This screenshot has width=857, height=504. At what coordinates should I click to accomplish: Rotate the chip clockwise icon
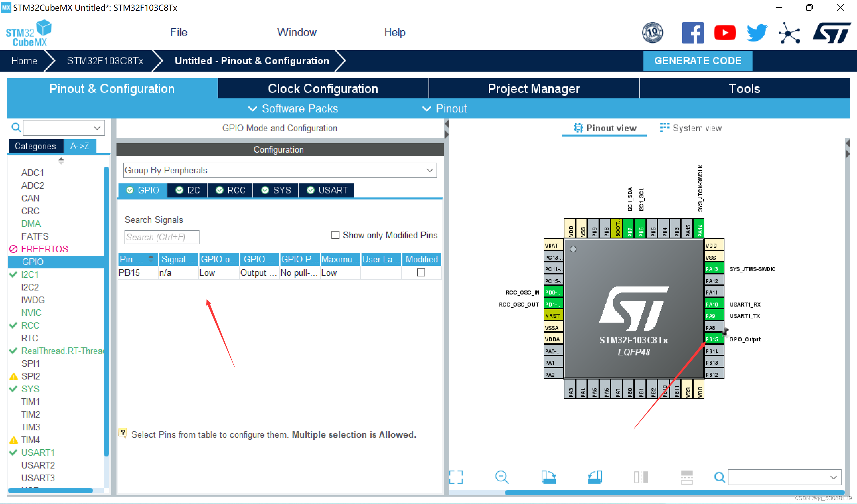point(548,477)
